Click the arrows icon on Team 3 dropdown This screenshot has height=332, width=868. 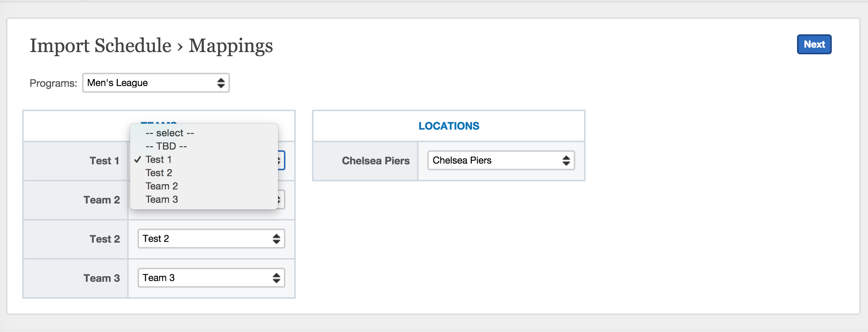tap(276, 278)
